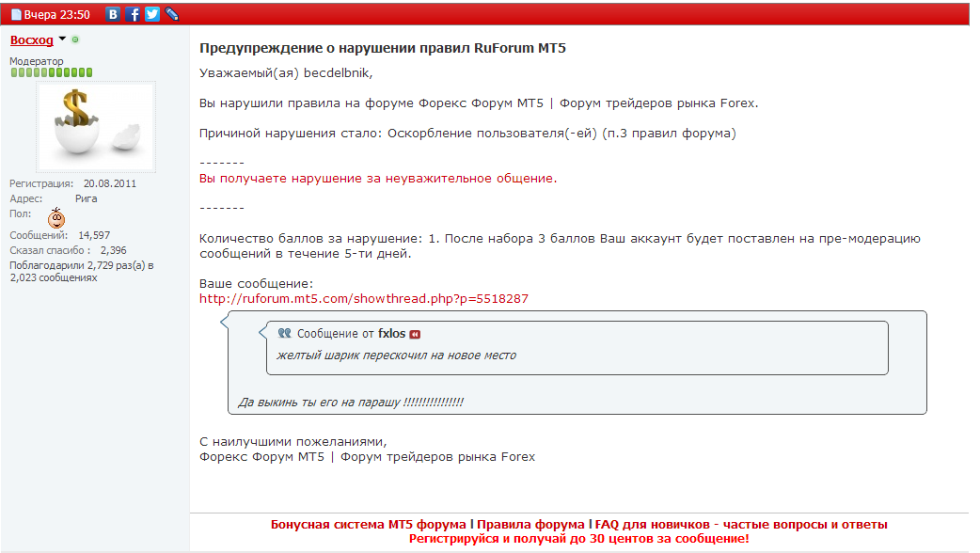Click registration date 20.08.2011
This screenshot has width=980, height=553.
tap(110, 183)
